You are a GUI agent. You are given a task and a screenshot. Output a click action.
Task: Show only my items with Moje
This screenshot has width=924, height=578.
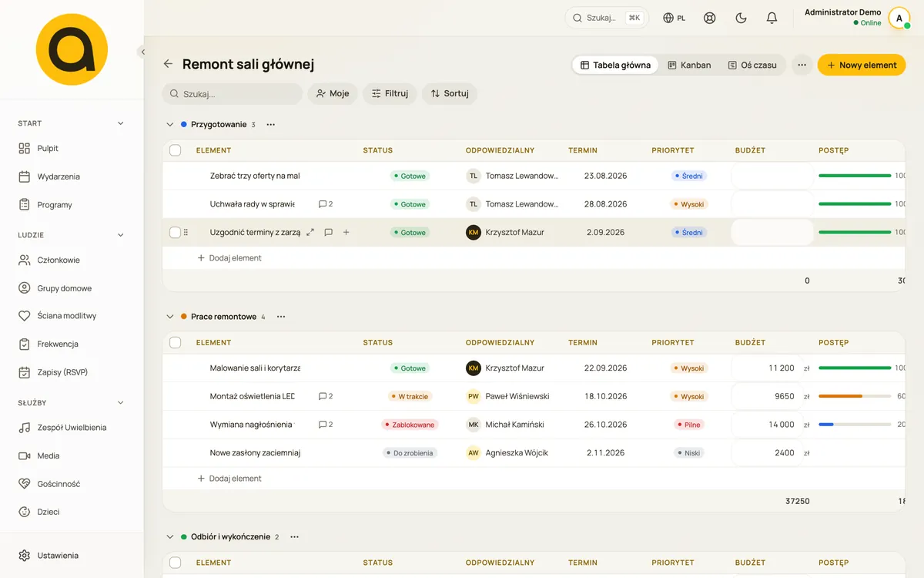click(x=333, y=93)
